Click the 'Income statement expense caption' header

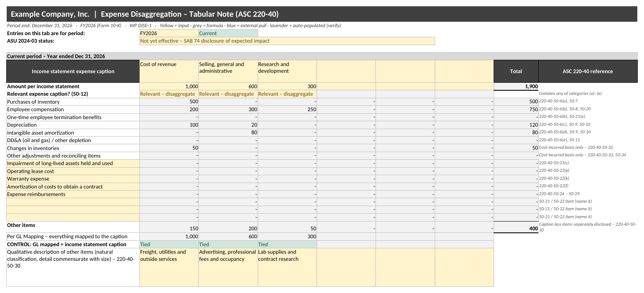(73, 71)
